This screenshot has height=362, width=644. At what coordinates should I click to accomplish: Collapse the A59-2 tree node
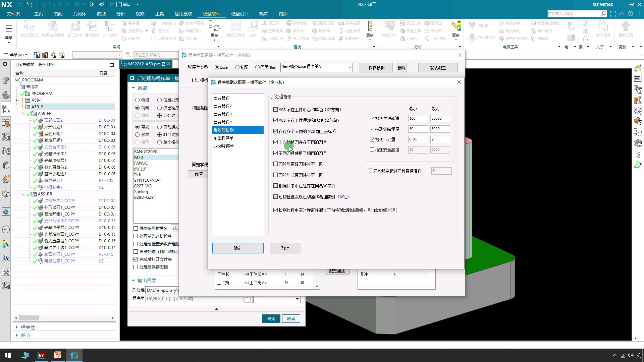[x=16, y=107]
